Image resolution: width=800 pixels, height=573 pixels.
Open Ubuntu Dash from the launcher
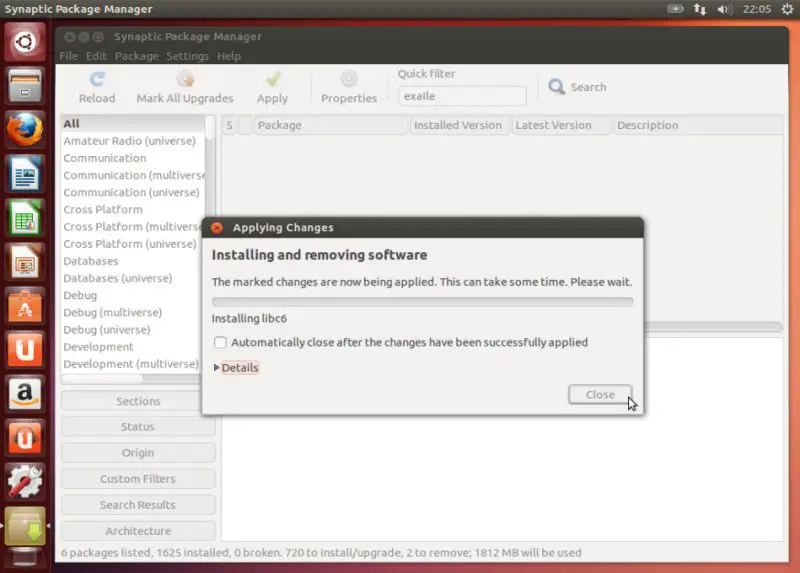pyautogui.click(x=24, y=41)
